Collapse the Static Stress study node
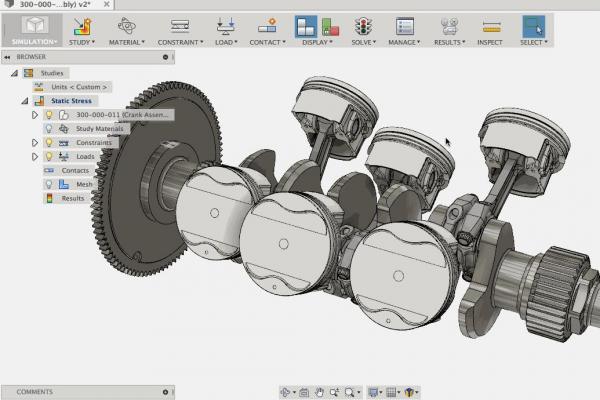The height and width of the screenshot is (400, 600). click(24, 101)
